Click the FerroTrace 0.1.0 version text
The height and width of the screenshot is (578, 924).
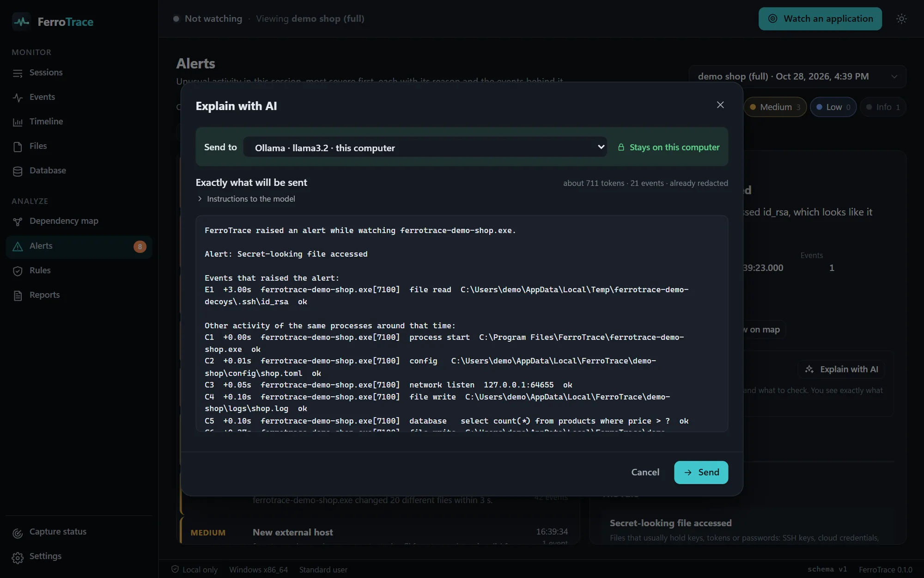point(885,570)
